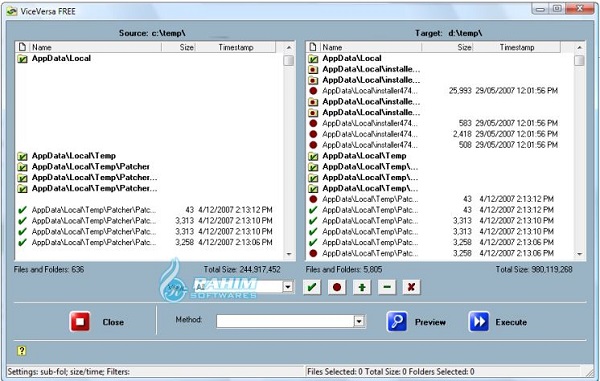Click the red circle filter button

point(337,287)
